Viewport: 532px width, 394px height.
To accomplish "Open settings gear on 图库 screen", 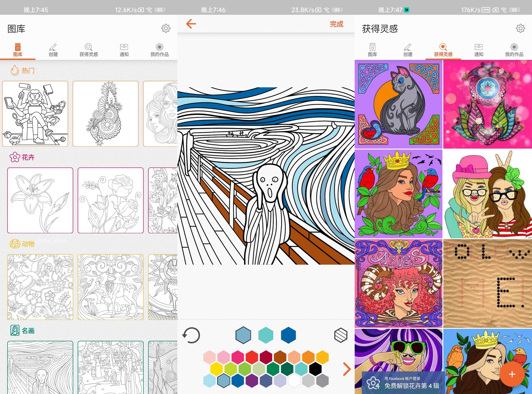I will [166, 28].
